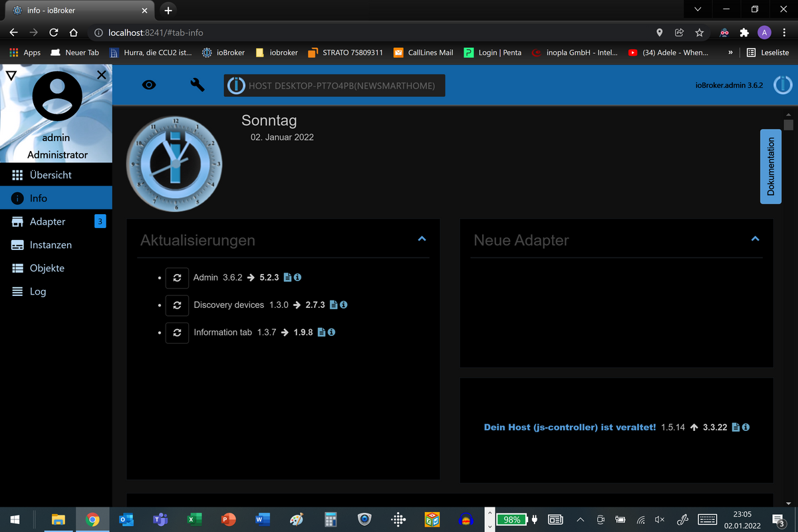798x532 pixels.
Task: Open info icon for Discovery devices
Action: coord(343,305)
